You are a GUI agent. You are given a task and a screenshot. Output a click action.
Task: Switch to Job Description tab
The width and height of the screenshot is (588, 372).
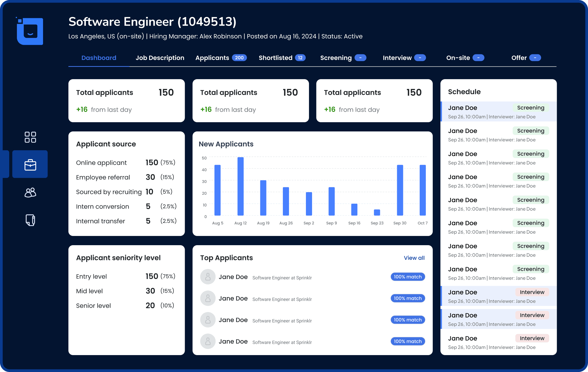coord(159,57)
